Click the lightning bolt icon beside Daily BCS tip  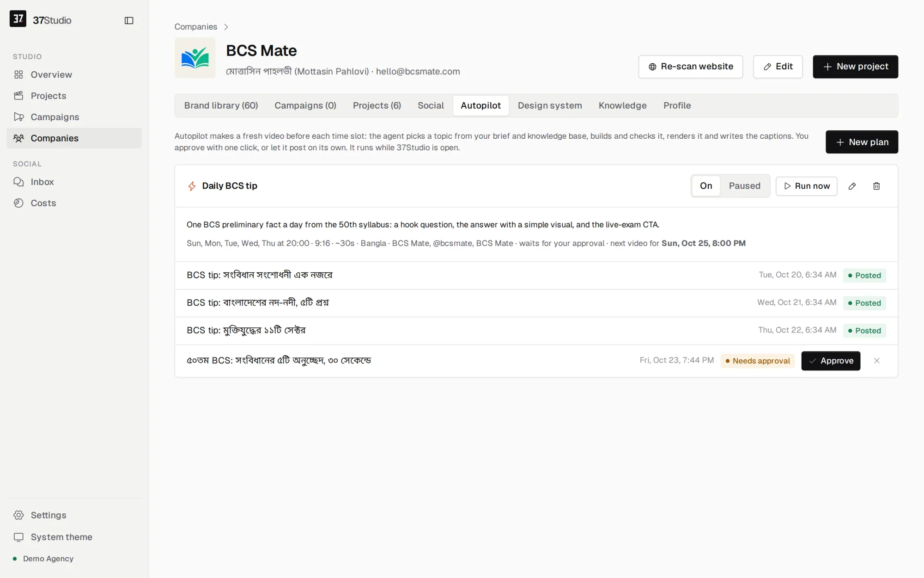(192, 186)
